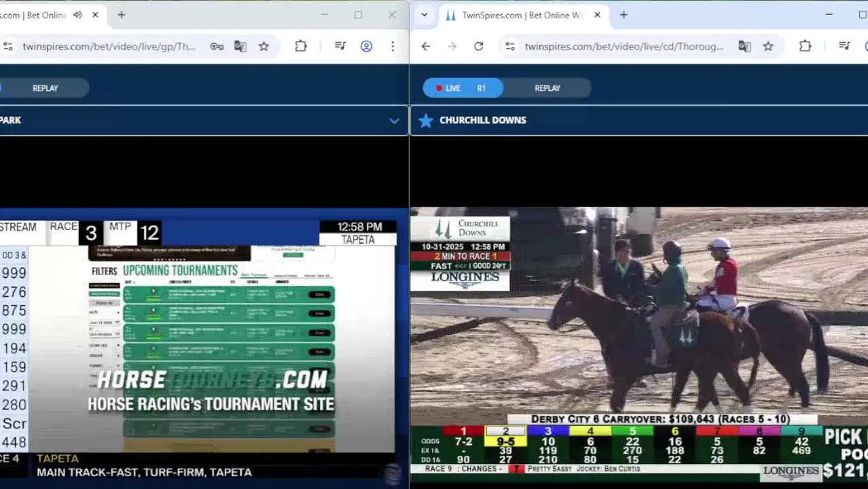Open the profile avatar in left window

(366, 46)
